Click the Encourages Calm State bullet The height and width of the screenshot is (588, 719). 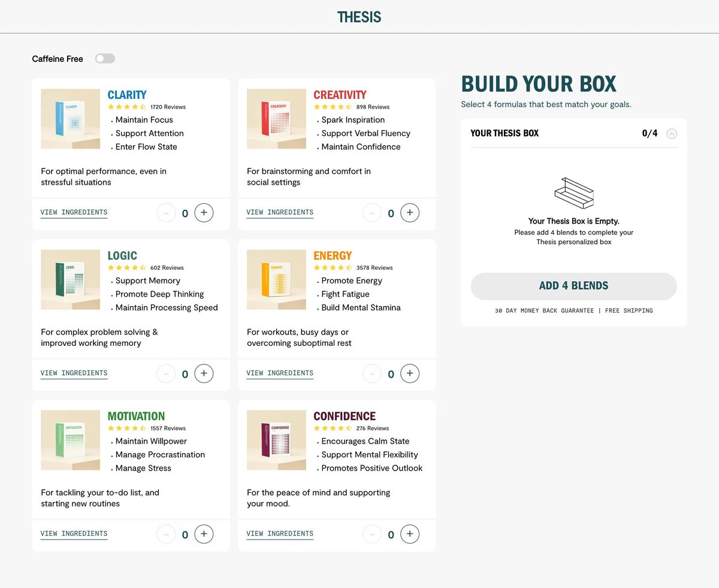(365, 441)
